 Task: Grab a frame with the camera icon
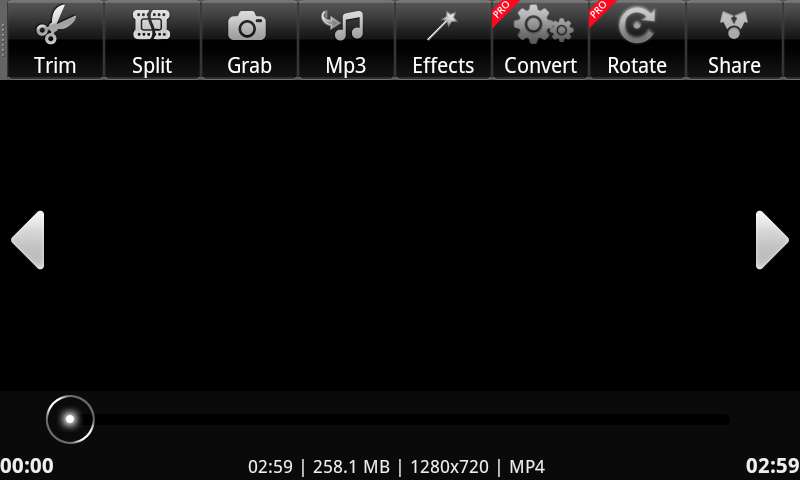click(x=249, y=40)
